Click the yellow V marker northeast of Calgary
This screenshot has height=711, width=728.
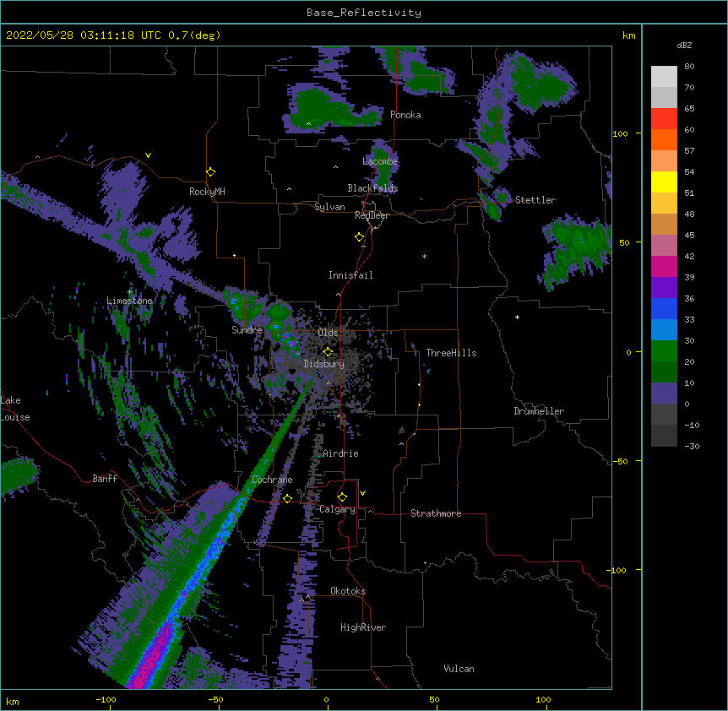pos(362,493)
